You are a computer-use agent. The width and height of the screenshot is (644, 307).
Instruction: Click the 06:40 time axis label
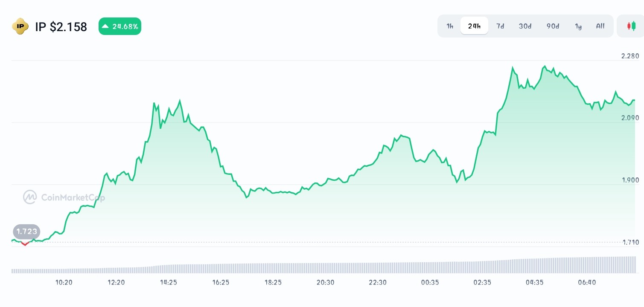(587, 282)
